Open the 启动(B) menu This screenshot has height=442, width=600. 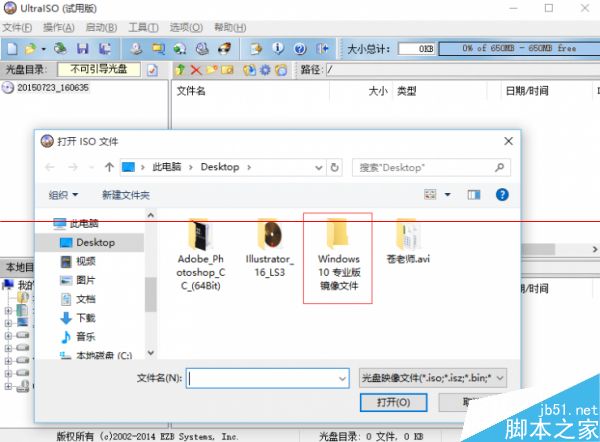(101, 28)
